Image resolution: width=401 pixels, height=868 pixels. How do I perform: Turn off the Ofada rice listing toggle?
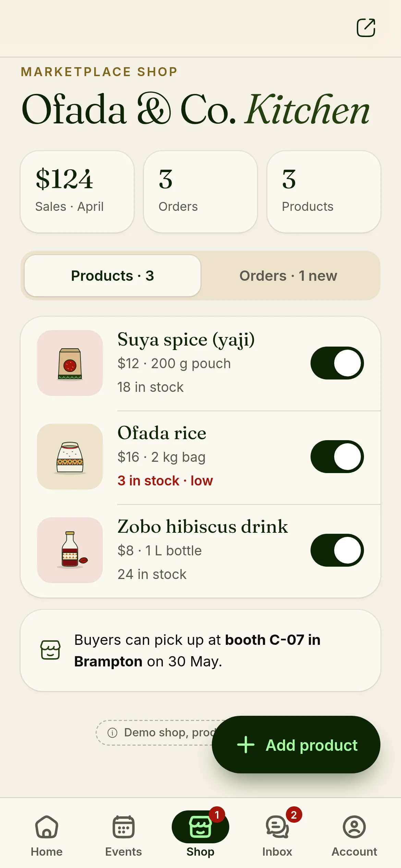coord(337,457)
